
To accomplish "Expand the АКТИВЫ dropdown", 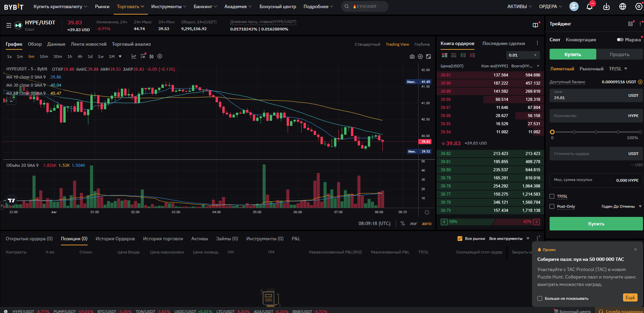I will pyautogui.click(x=519, y=6).
